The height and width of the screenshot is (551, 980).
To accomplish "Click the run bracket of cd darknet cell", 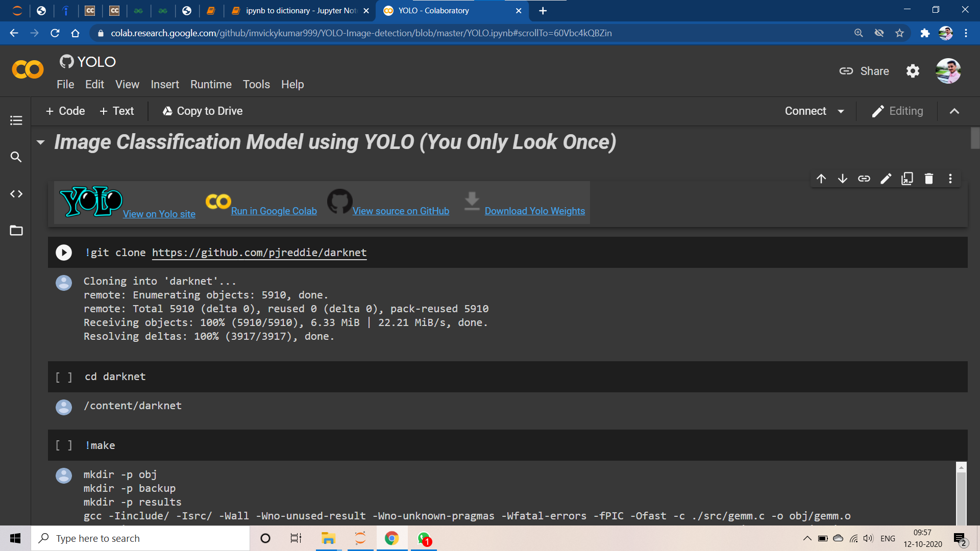I will pyautogui.click(x=64, y=377).
